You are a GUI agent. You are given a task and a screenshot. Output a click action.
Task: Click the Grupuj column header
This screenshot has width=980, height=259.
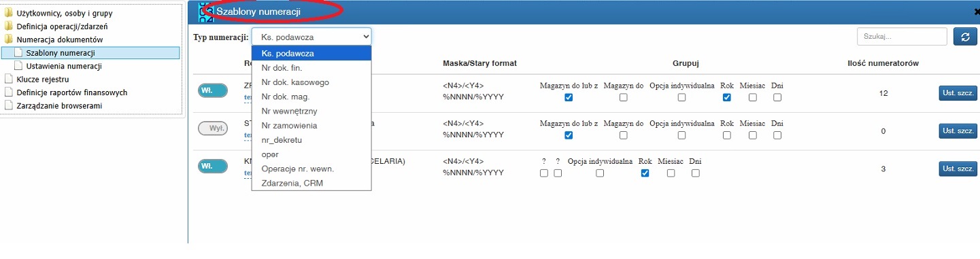point(686,63)
